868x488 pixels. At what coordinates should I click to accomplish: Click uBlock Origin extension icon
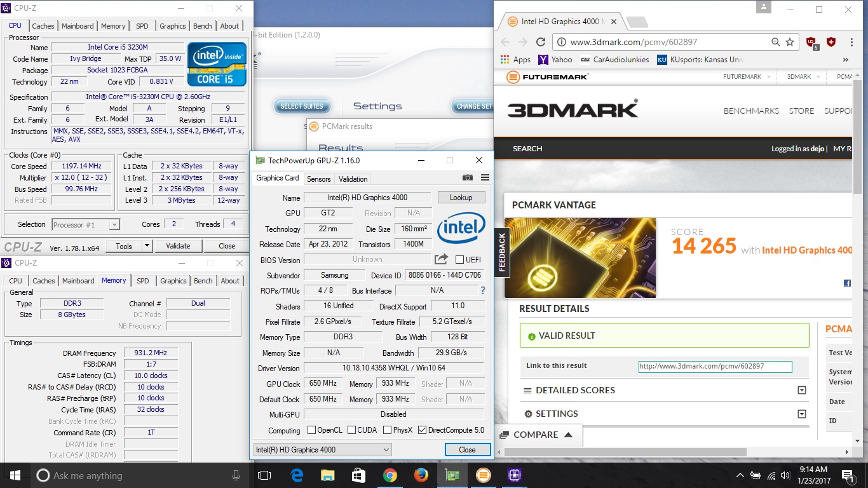pos(812,43)
